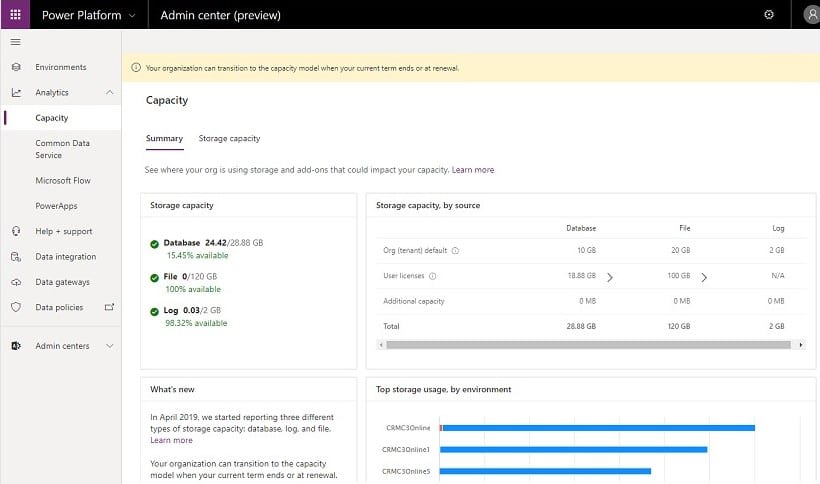The image size is (820, 484).
Task: Click the CRMC3Online environment label
Action: [x=408, y=428]
